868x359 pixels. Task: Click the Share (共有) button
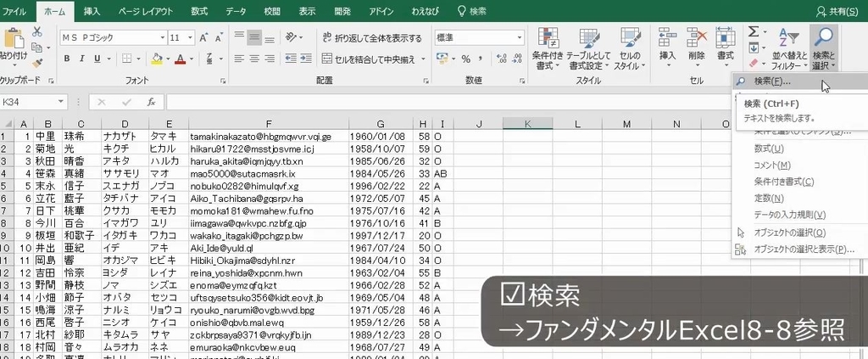click(838, 11)
